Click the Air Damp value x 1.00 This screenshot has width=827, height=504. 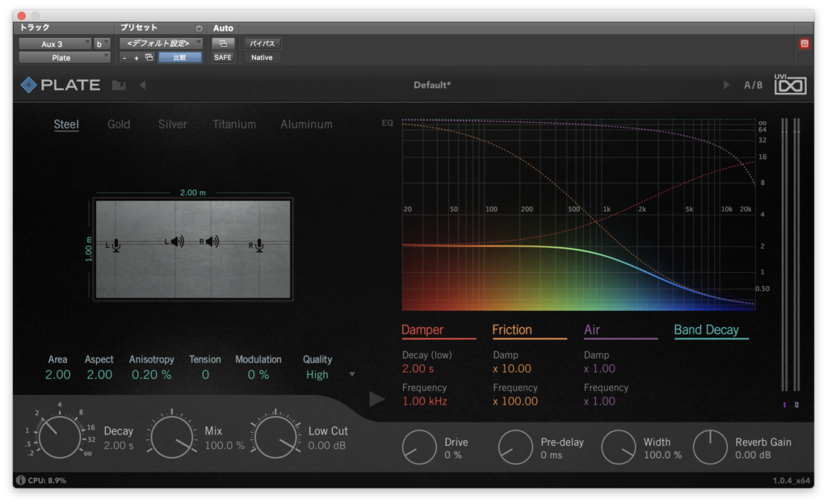click(599, 368)
